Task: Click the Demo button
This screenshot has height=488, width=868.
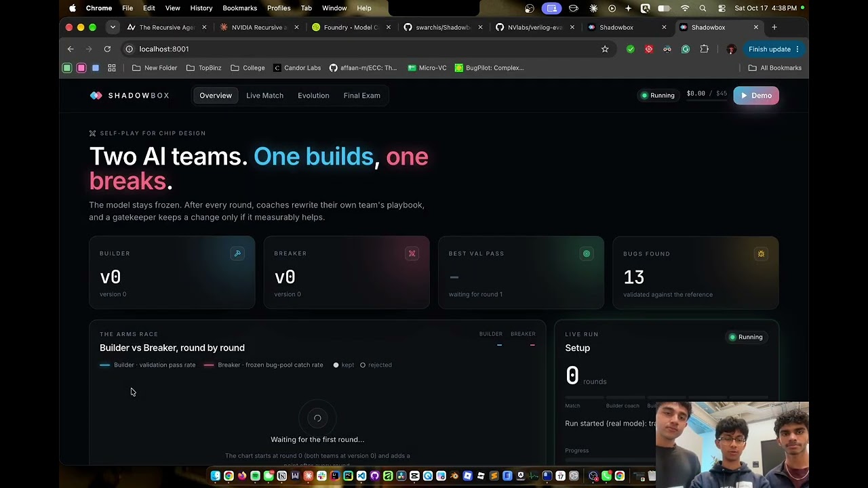Action: click(x=756, y=96)
